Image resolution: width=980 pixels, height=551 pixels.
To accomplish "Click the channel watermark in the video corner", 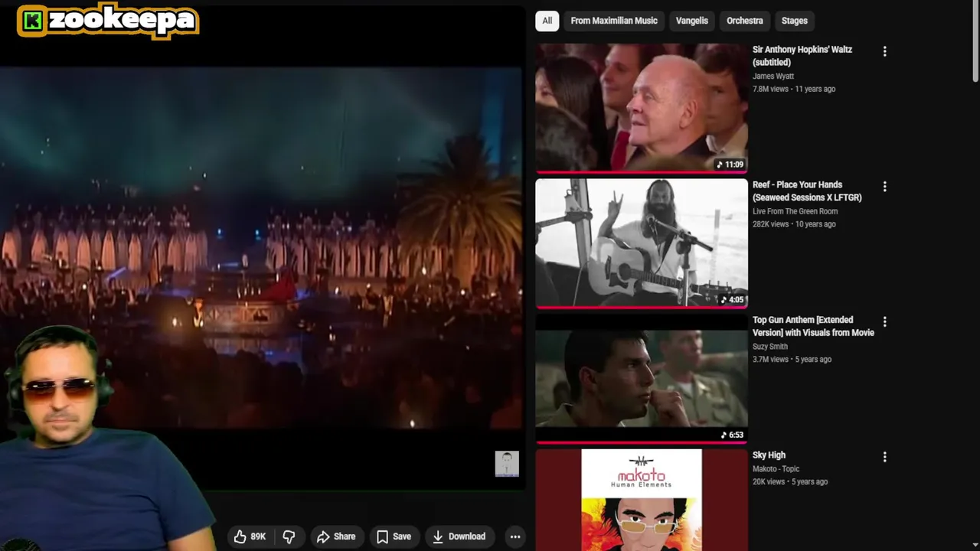I will click(507, 464).
